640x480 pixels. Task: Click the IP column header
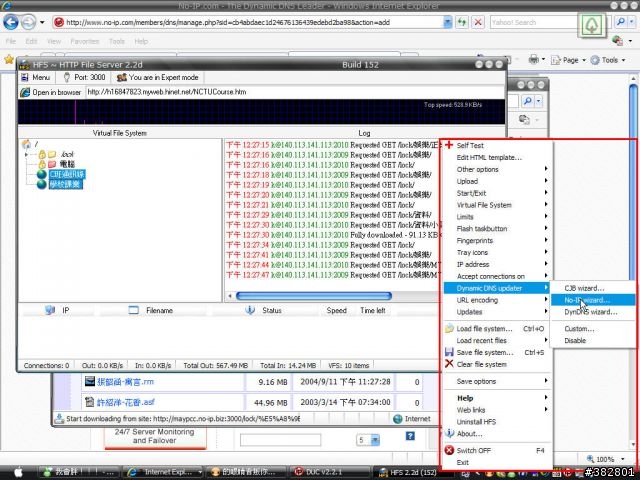[x=58, y=311]
